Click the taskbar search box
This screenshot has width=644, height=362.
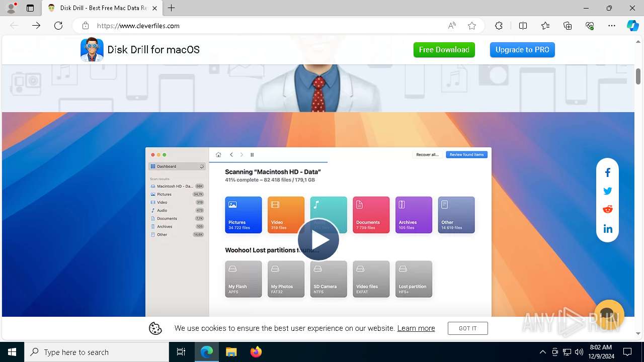tap(97, 352)
